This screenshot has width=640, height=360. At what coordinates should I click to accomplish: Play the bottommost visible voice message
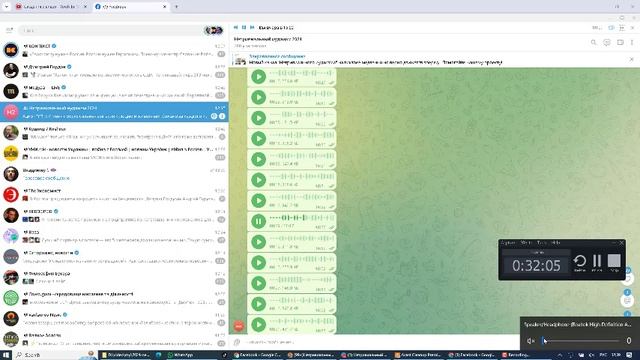click(x=258, y=325)
